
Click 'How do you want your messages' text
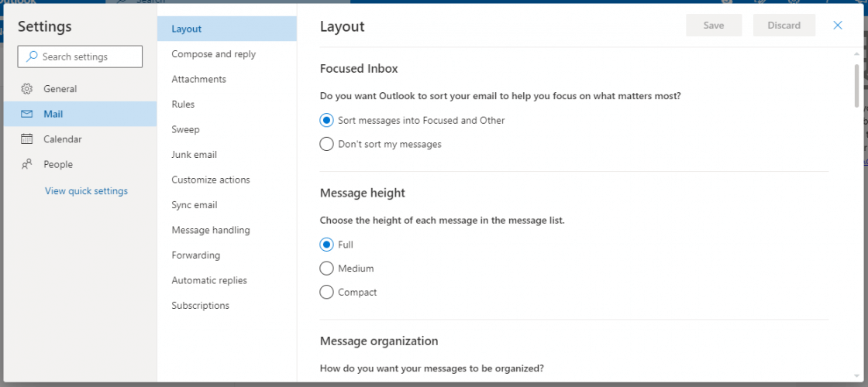[432, 368]
